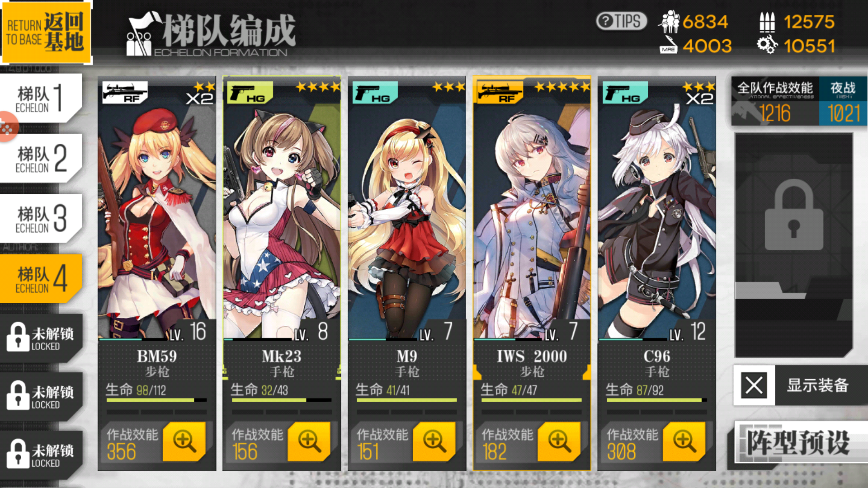This screenshot has width=868, height=488.
Task: Switch to 全队作战效能 overall effectiveness
Action: tap(775, 101)
